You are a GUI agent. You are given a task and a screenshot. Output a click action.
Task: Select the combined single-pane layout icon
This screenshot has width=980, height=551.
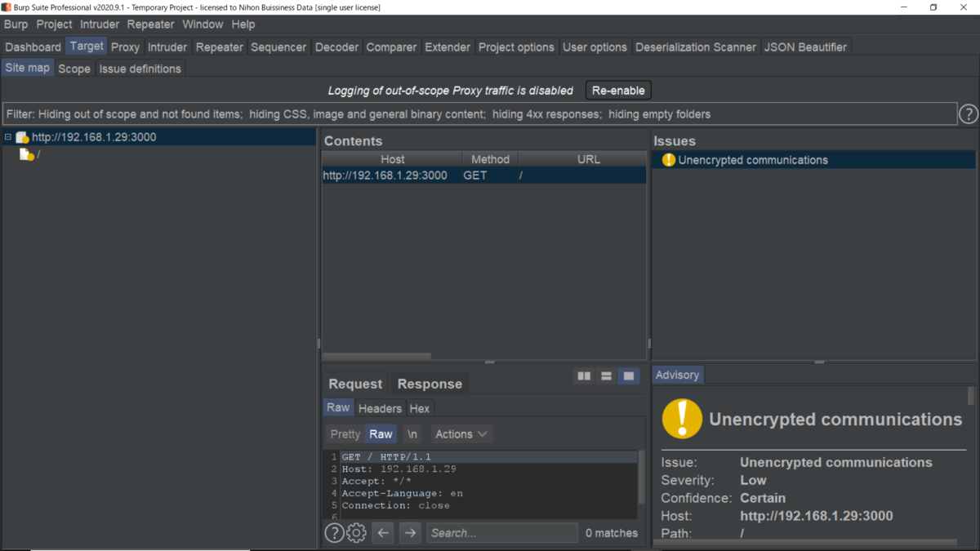point(628,375)
